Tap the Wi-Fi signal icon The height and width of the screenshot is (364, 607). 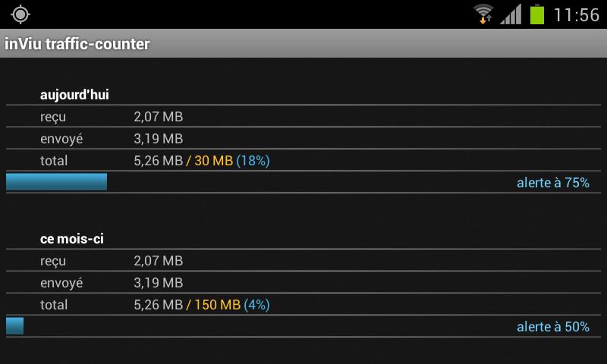(x=483, y=14)
